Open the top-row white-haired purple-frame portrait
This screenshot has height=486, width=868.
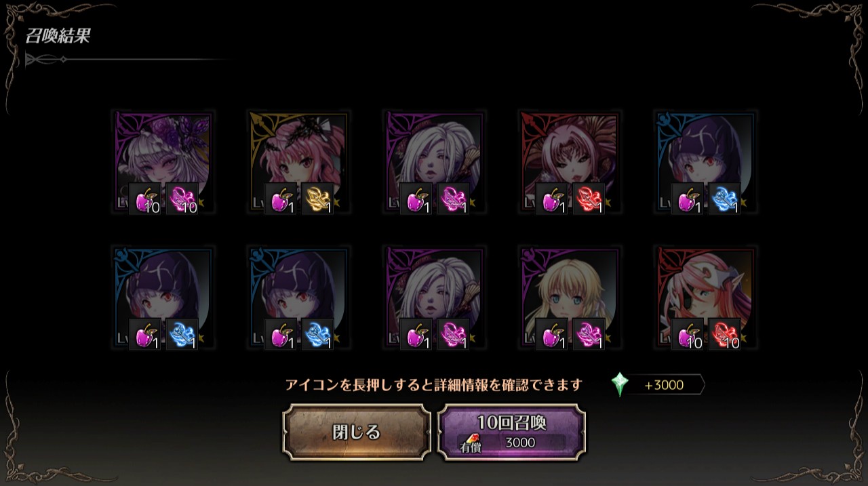click(x=434, y=162)
